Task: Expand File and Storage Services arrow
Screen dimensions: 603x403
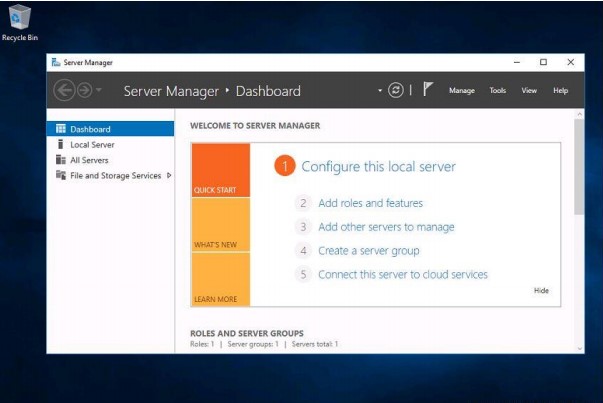Action: click(x=169, y=175)
